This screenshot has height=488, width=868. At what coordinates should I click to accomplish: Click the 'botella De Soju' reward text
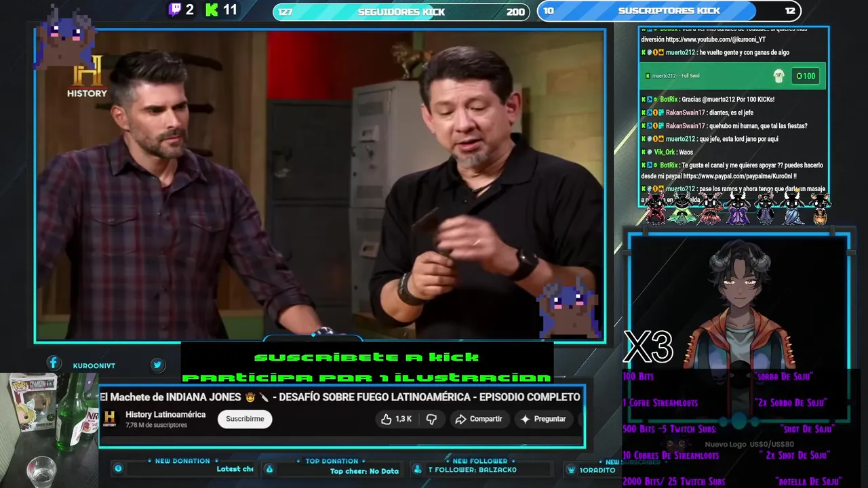click(808, 482)
